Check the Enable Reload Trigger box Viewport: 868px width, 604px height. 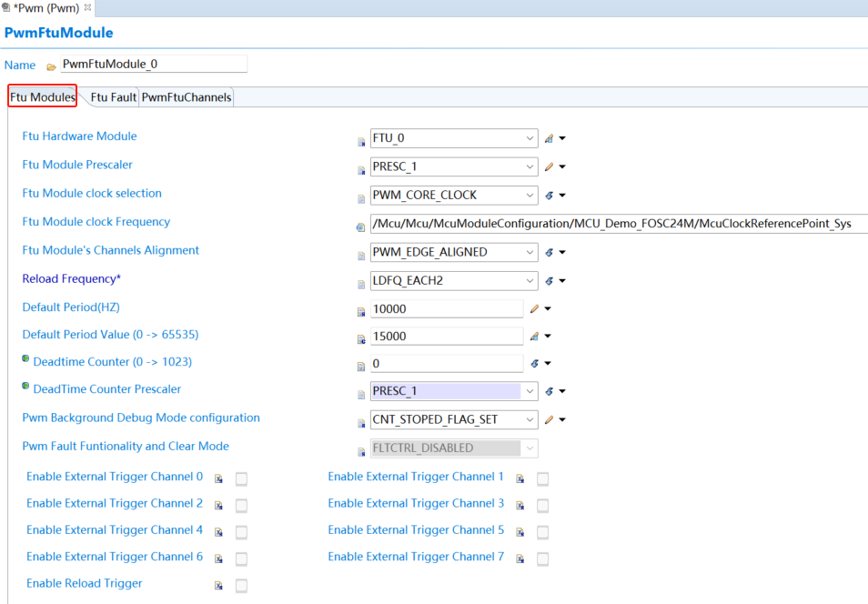click(241, 586)
